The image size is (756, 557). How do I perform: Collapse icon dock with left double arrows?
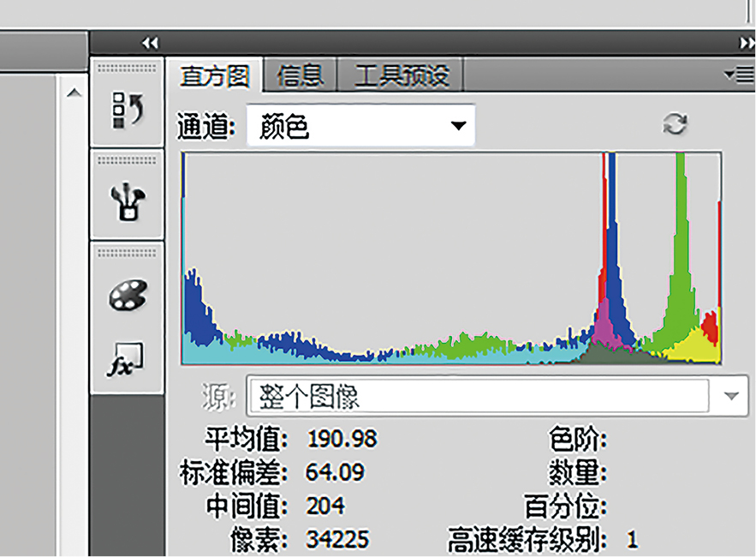coord(150,43)
